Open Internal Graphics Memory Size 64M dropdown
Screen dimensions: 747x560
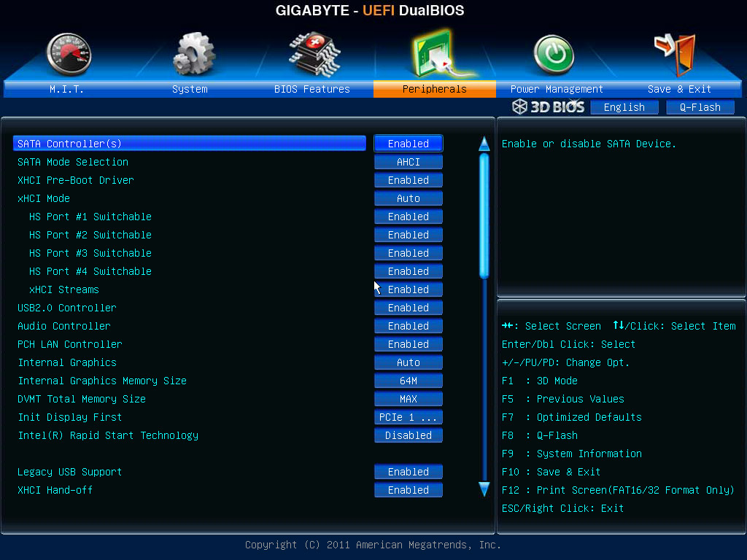click(409, 381)
